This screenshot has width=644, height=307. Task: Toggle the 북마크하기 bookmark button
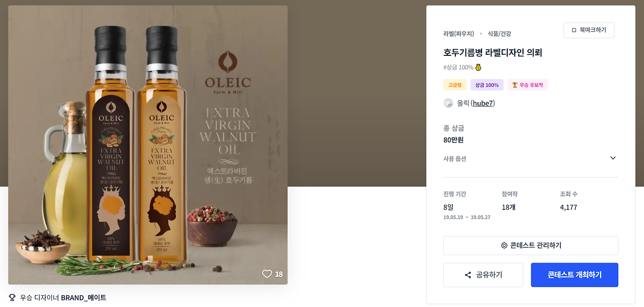coord(589,30)
